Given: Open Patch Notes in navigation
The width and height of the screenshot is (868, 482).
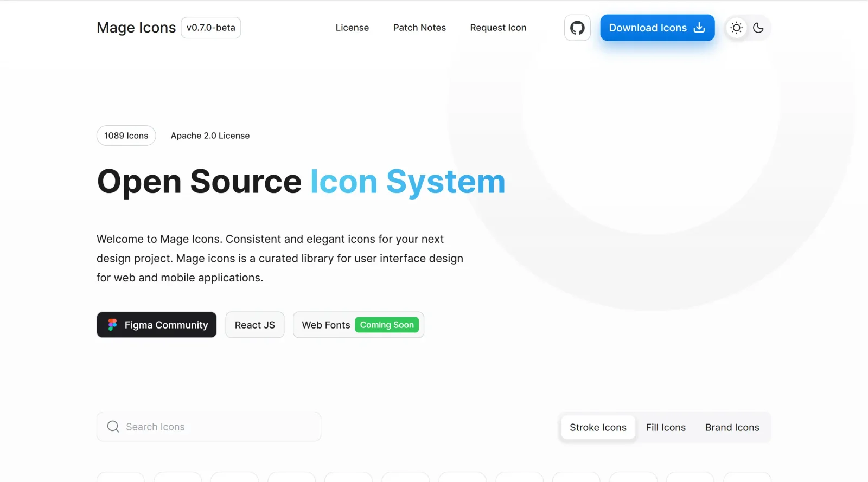Looking at the screenshot, I should (419, 28).
